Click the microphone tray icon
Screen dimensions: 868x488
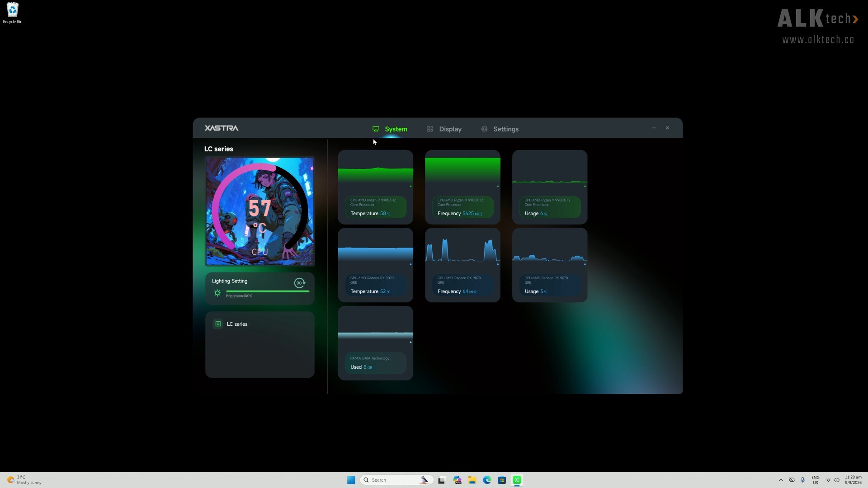click(x=802, y=480)
